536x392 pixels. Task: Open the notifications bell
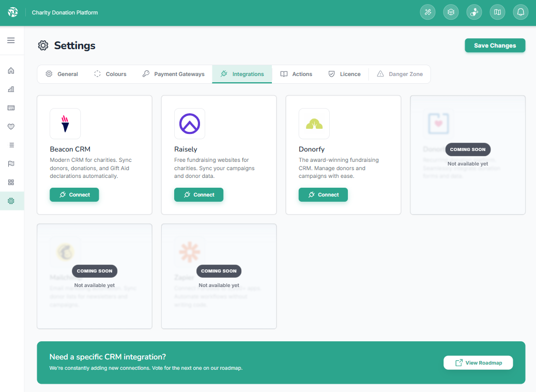(520, 12)
